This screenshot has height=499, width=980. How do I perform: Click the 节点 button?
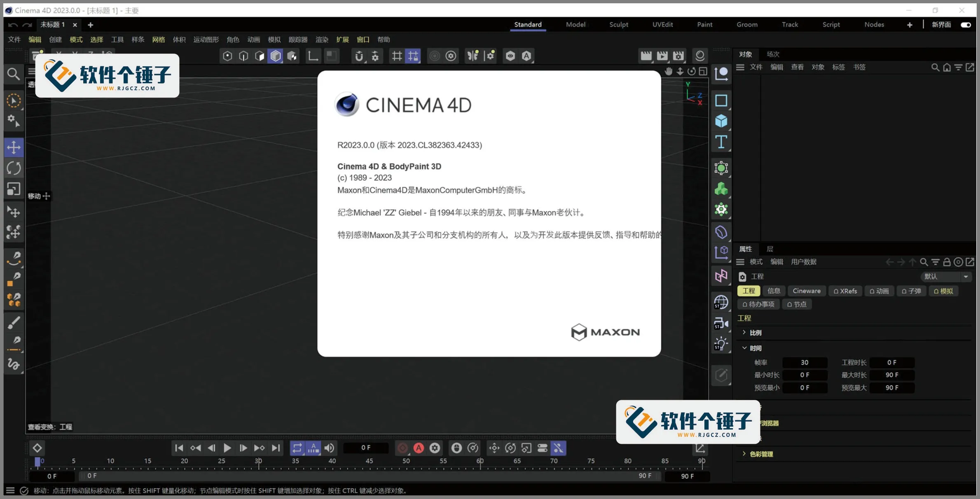(x=797, y=304)
